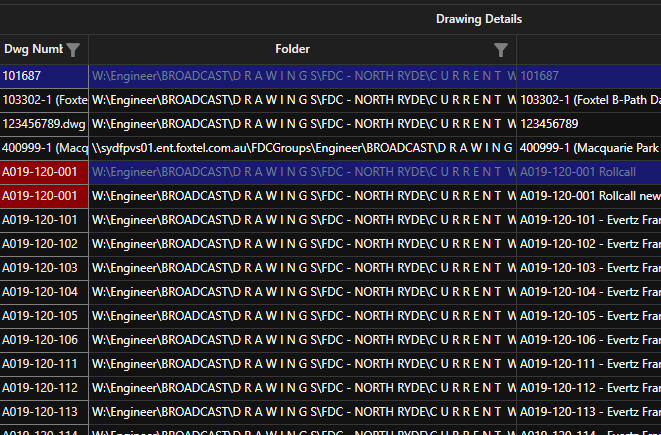Click the folder path starting with \\sydfpvs01
The width and height of the screenshot is (661, 435).
(x=302, y=147)
